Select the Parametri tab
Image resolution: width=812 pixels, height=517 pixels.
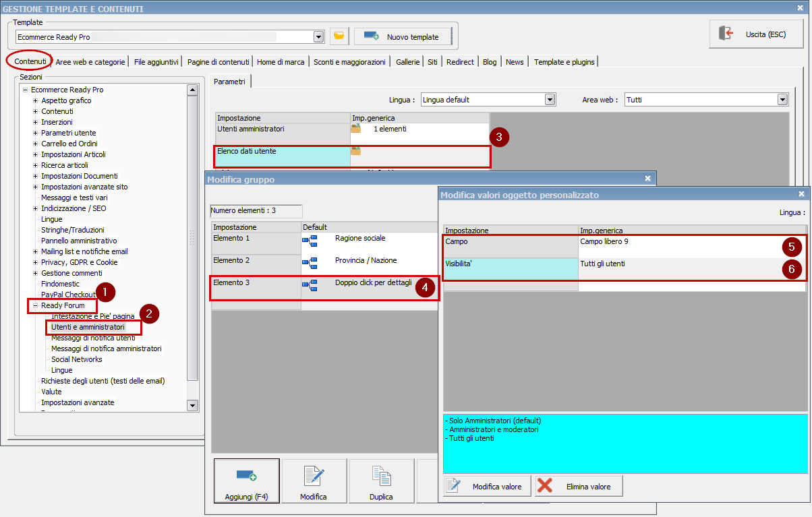click(230, 82)
